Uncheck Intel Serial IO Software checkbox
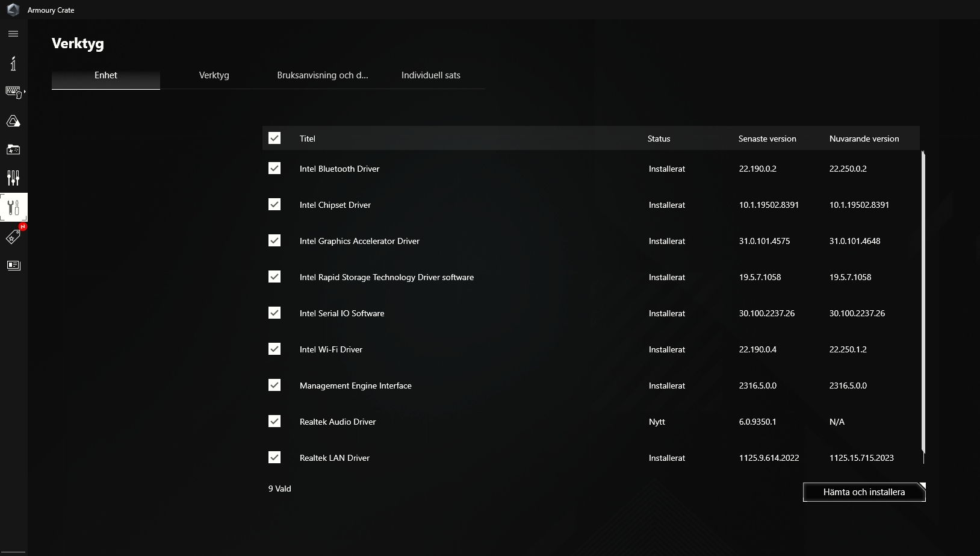Screen dimensions: 980x556 274,313
